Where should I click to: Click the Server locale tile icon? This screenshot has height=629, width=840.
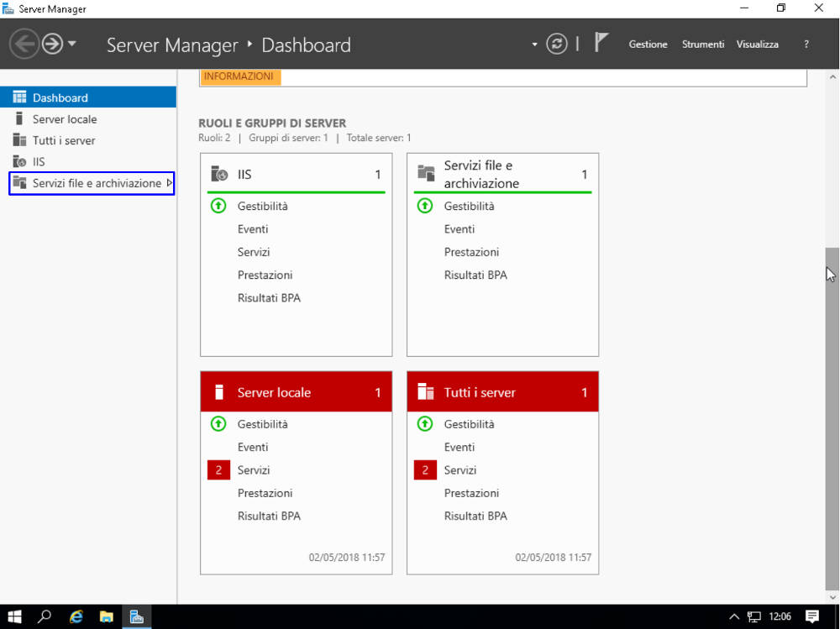tap(218, 391)
